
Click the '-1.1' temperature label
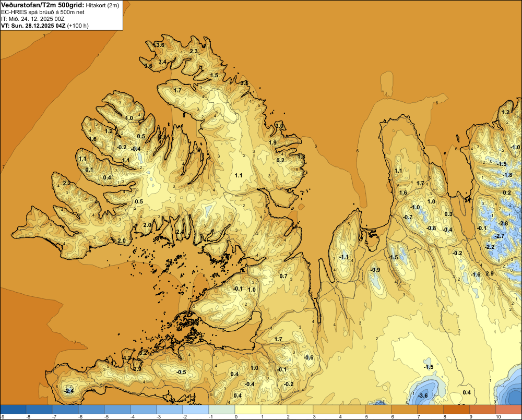pos(343,257)
